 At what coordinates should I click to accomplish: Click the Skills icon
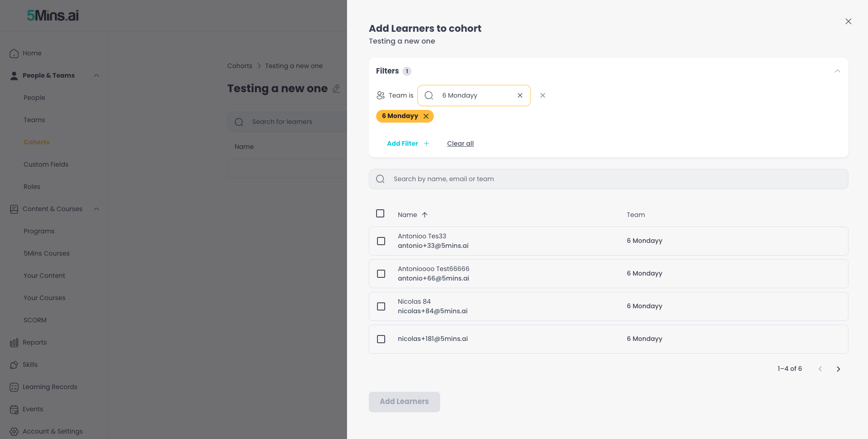(14, 365)
